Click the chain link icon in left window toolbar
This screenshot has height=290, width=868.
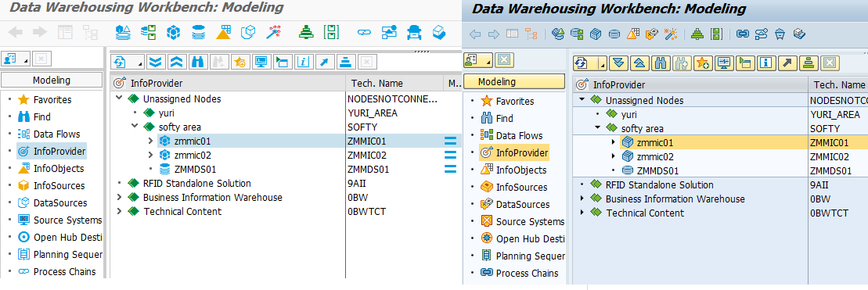(x=363, y=33)
